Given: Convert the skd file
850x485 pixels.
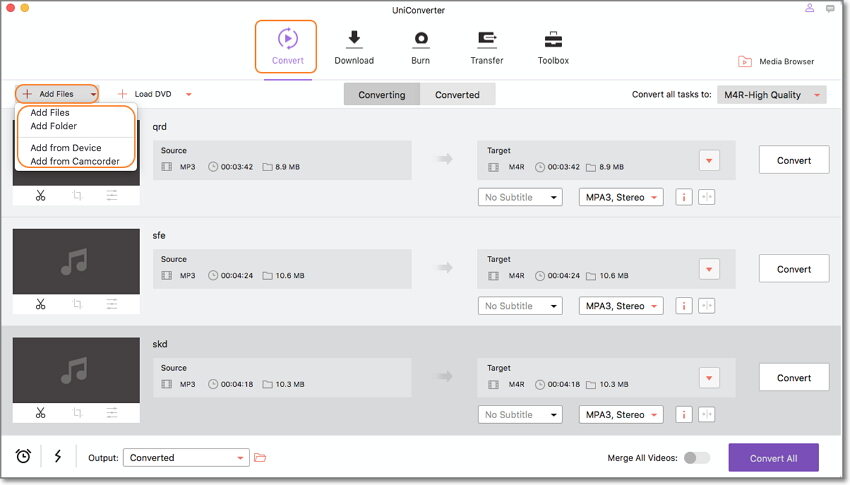Looking at the screenshot, I should pos(794,377).
